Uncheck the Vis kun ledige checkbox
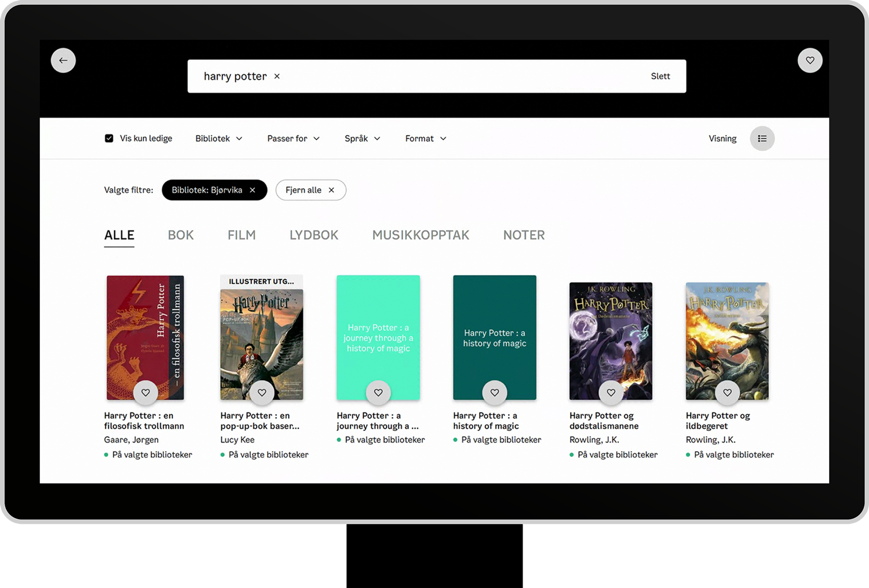The image size is (869, 588). tap(109, 138)
